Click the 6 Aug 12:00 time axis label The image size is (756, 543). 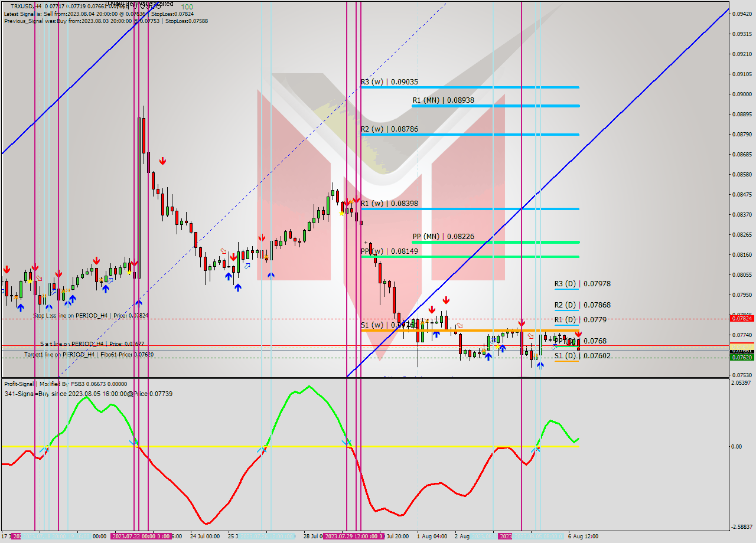click(x=583, y=537)
